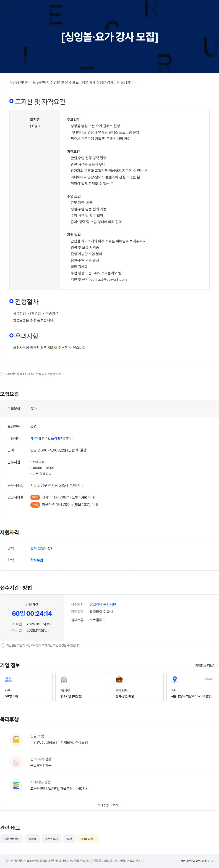The width and height of the screenshot is (219, 868).
Task: Click 서류전형 > 1차면접 > 최종합격 text
Action: click(36, 313)
